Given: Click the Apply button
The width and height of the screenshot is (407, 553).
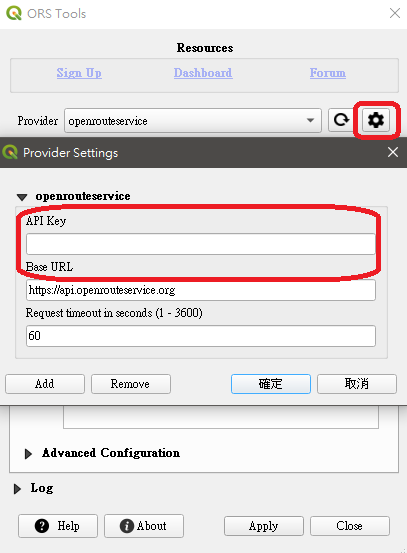Looking at the screenshot, I should pos(264,526).
